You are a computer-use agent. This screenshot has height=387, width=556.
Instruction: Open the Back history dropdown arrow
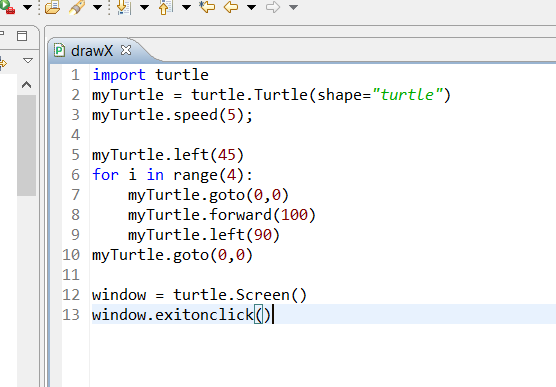[x=251, y=7]
